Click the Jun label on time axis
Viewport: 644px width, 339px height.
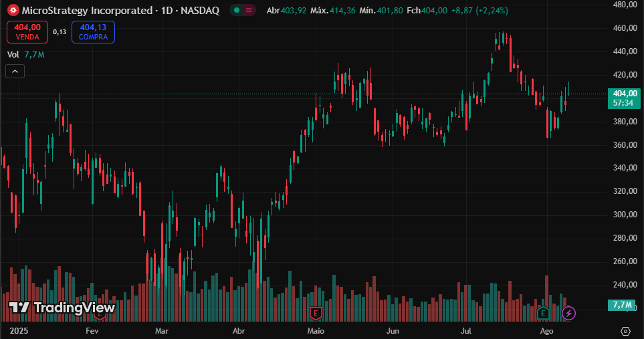point(393,331)
